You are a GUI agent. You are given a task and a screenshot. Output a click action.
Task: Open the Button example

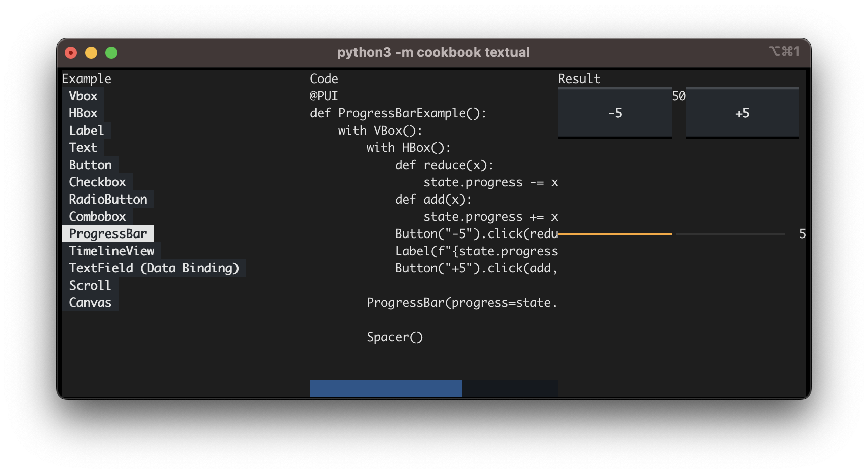click(90, 165)
